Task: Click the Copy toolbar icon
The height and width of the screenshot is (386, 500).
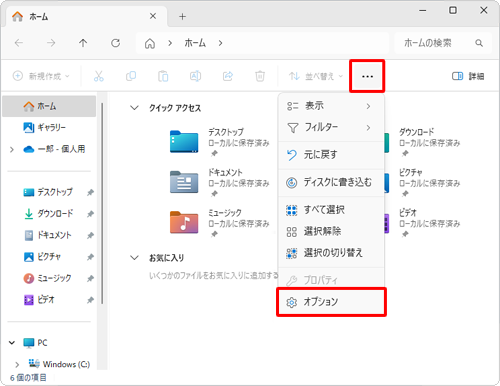Action: 131,76
